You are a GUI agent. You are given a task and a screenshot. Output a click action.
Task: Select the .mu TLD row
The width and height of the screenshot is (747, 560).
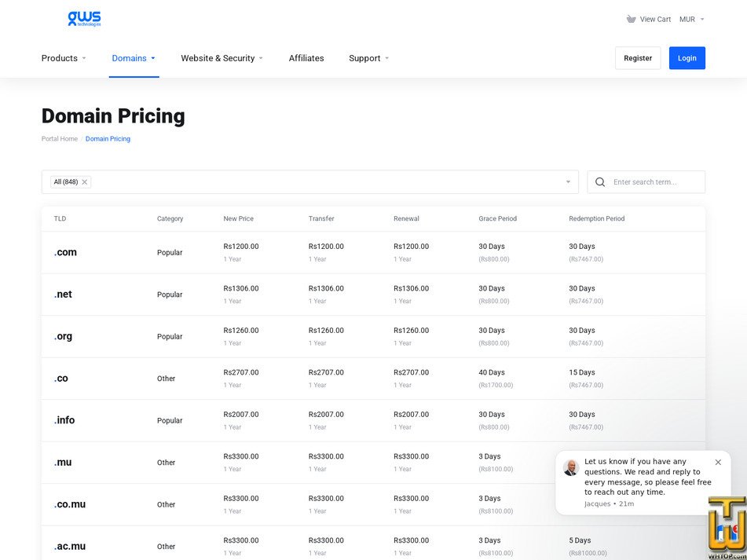coord(374,462)
